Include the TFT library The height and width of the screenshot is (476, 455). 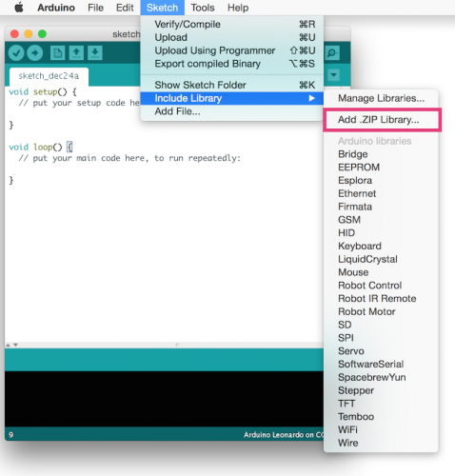[x=381, y=404]
